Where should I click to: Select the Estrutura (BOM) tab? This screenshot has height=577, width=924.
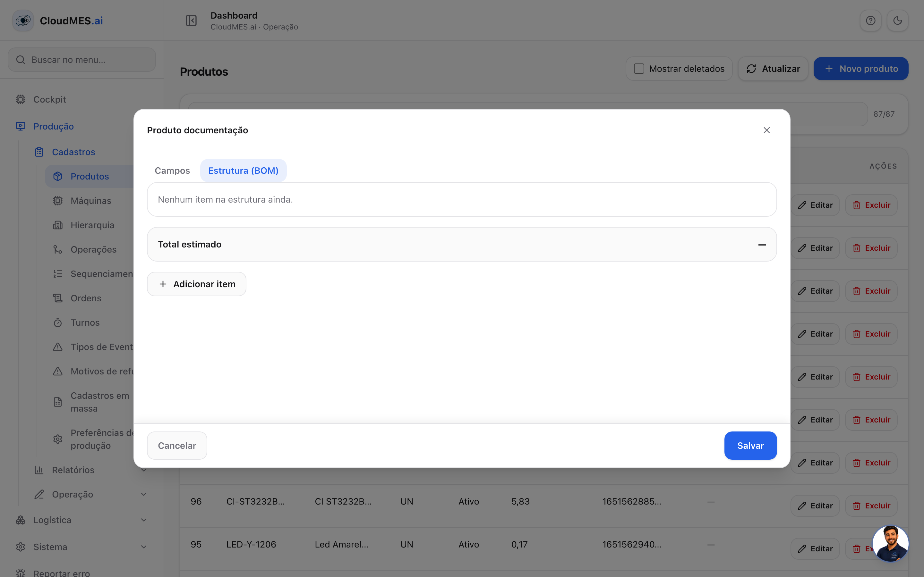(243, 171)
